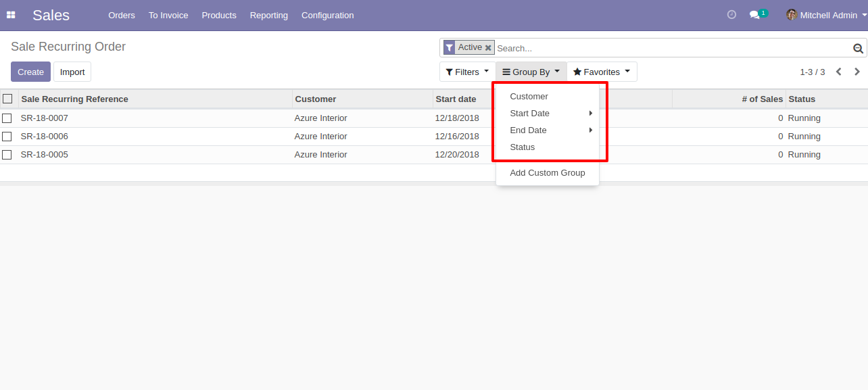Check the SR-18-0007 row checkbox

[x=7, y=118]
